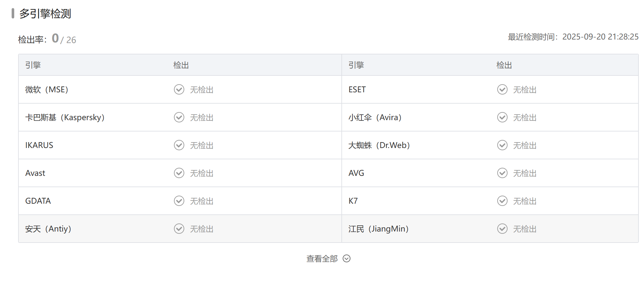The height and width of the screenshot is (284, 644).
Task: Click the Avast row check status icon
Action: click(x=179, y=173)
